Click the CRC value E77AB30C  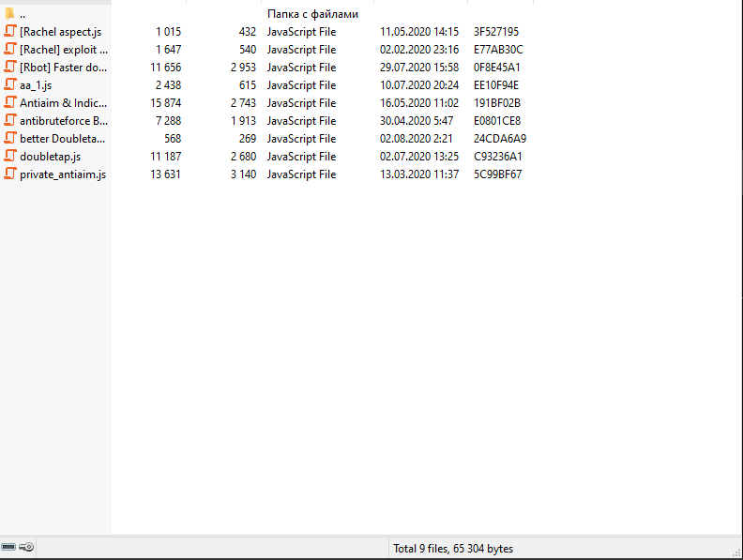tap(498, 50)
